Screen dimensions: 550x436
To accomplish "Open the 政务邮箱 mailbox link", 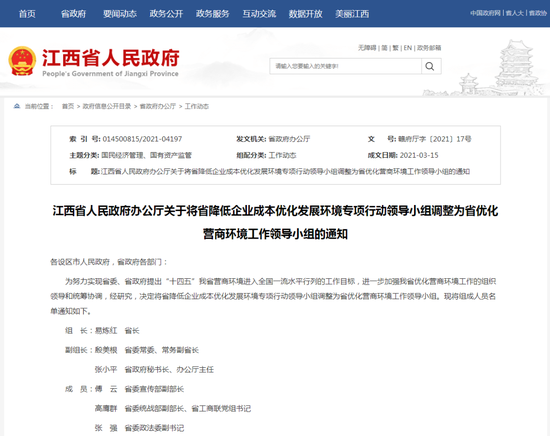I will point(429,48).
